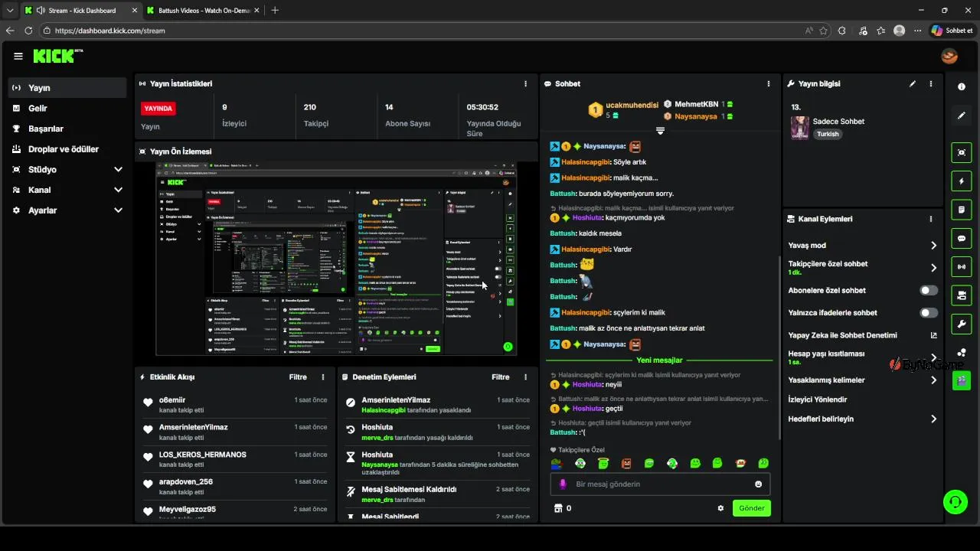Click o6emiir in activity feed
980x551 pixels.
point(172,400)
